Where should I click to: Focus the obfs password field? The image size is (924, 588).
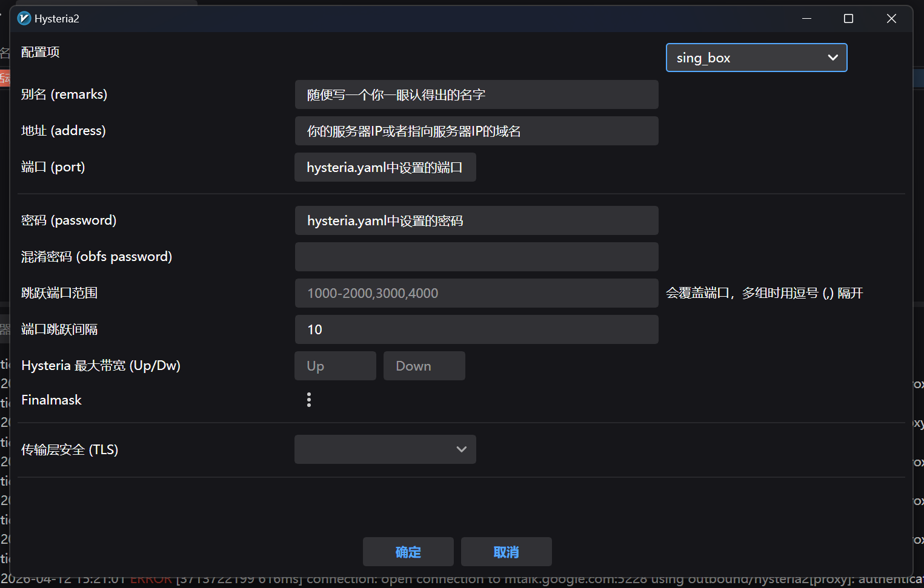(x=476, y=257)
